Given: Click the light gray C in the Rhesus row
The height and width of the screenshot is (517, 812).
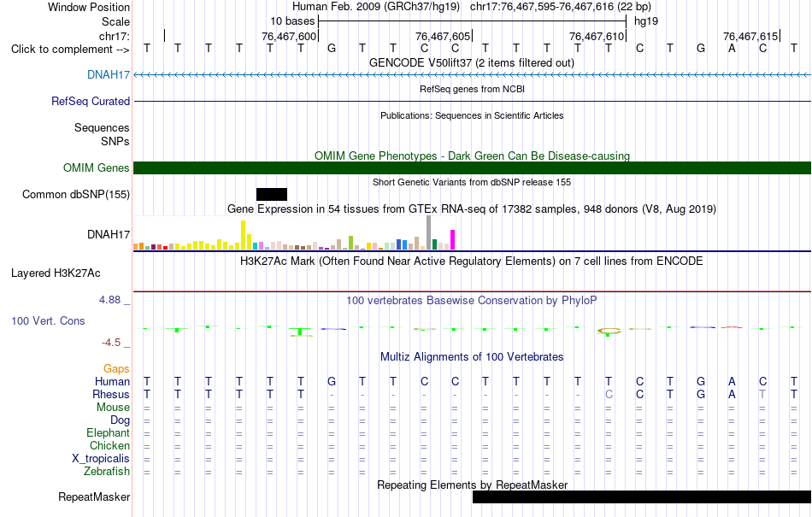Looking at the screenshot, I should [x=609, y=394].
